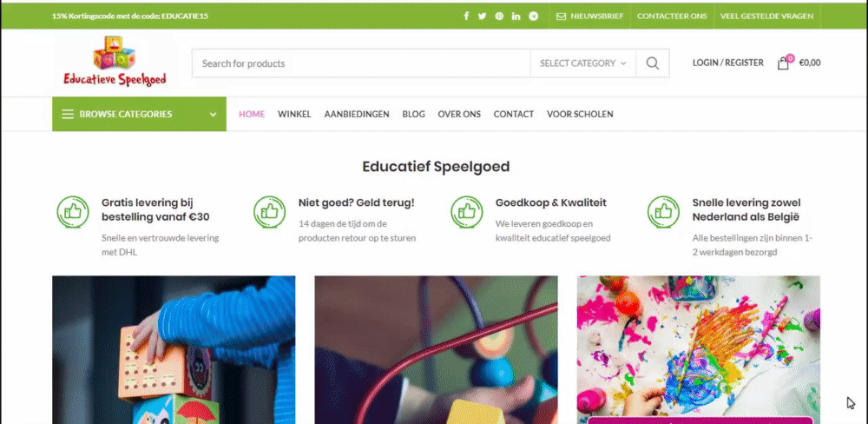Viewport: 868px width, 424px height.
Task: Open the shopping bag cart icon
Action: click(x=784, y=63)
